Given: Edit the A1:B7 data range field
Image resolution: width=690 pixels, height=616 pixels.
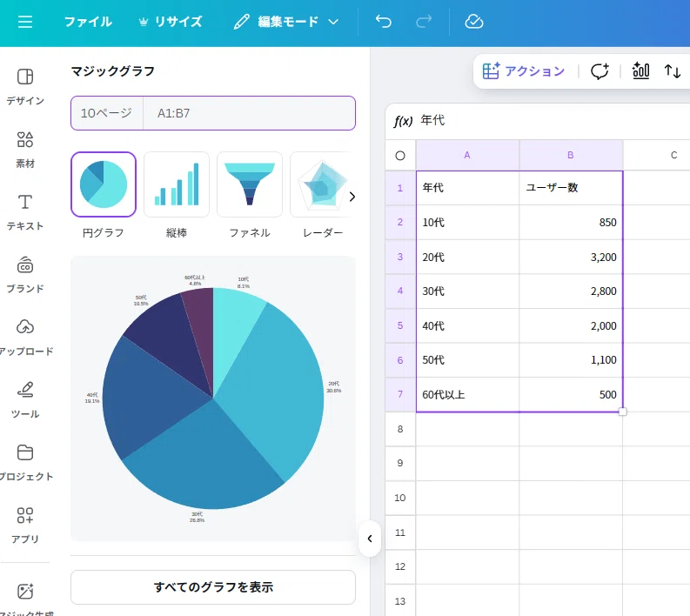Looking at the screenshot, I should [x=249, y=113].
